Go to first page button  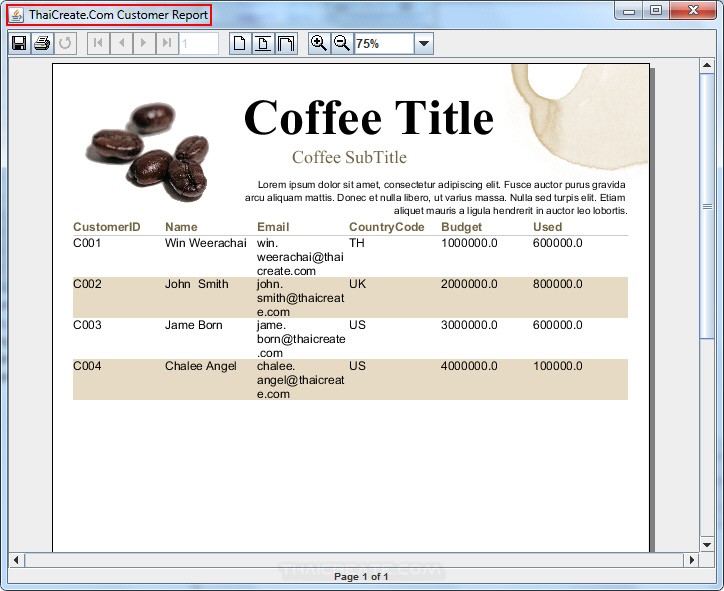[97, 43]
